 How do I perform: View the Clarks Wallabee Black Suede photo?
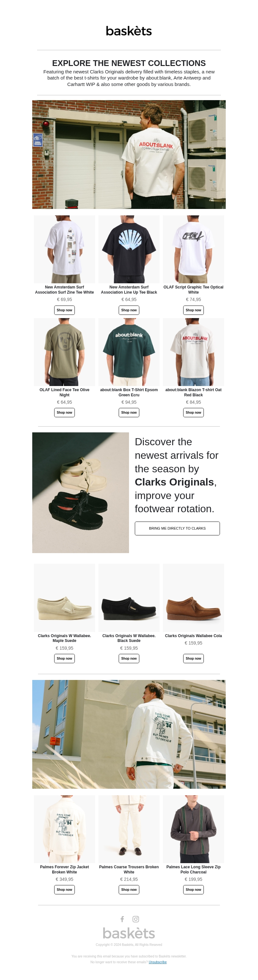tap(129, 597)
